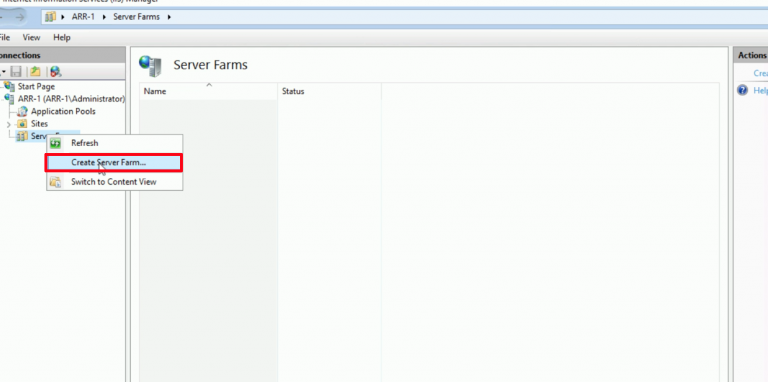Click the green Refresh icon in context menu
Screen dimensions: 768x382
[56, 143]
